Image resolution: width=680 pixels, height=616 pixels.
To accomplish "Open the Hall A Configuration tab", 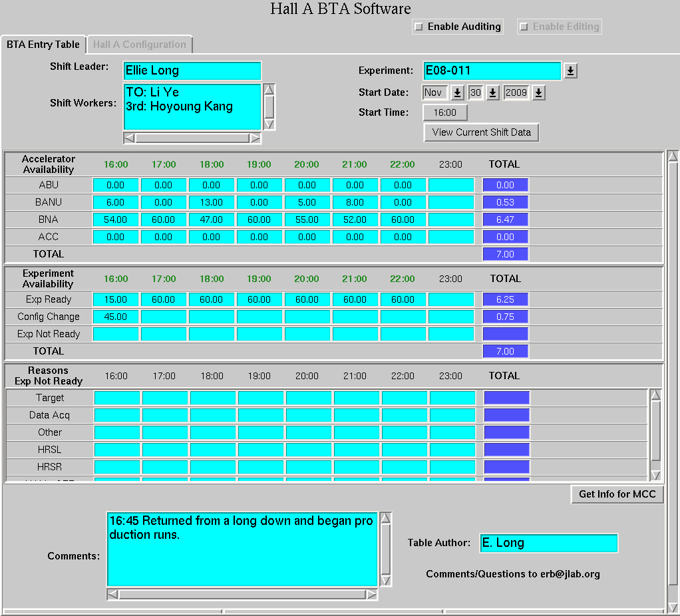I will pos(139,45).
